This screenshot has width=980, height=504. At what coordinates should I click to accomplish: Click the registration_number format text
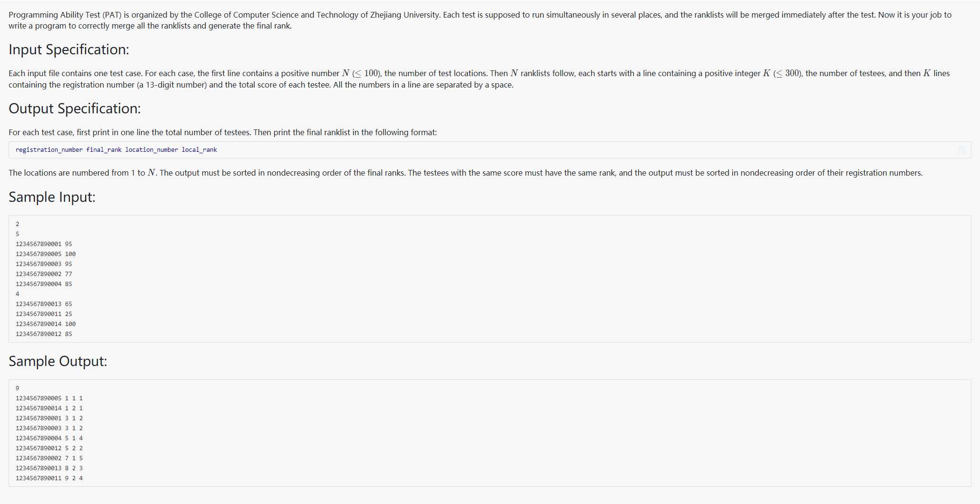point(49,150)
